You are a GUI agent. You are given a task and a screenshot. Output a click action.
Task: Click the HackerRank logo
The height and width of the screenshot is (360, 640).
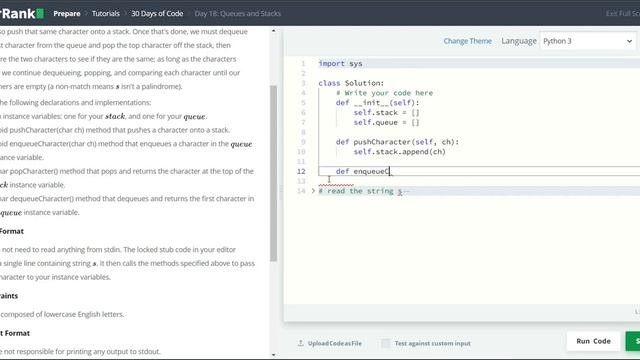pyautogui.click(x=22, y=13)
